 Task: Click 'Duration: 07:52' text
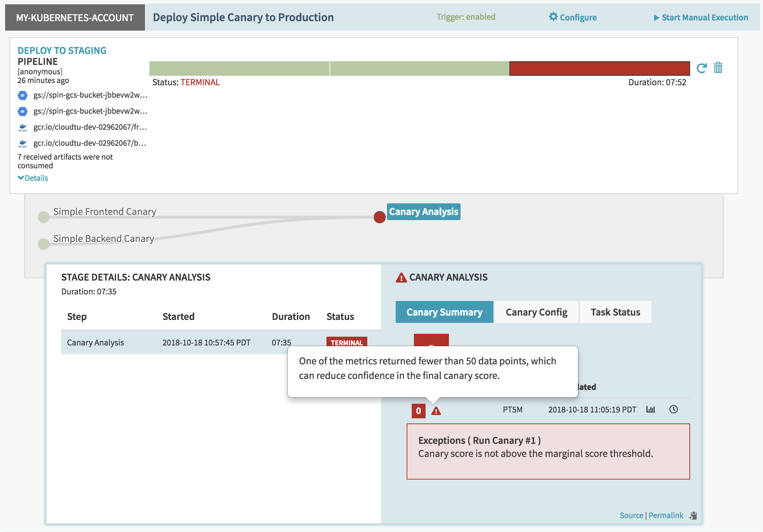[x=657, y=82]
